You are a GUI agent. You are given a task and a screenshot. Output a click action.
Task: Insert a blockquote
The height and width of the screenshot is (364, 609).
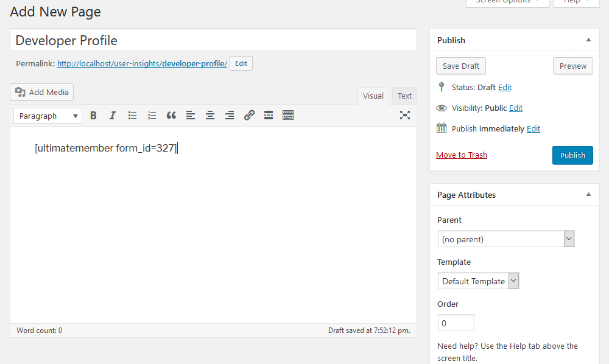tap(171, 115)
